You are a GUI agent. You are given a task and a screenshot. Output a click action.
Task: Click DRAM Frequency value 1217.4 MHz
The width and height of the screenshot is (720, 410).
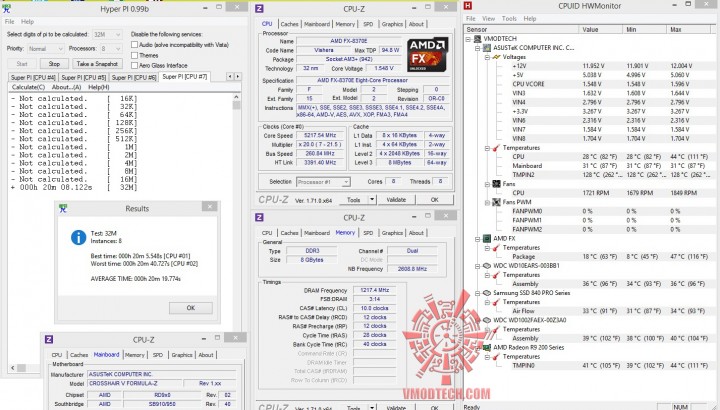tap(375, 290)
